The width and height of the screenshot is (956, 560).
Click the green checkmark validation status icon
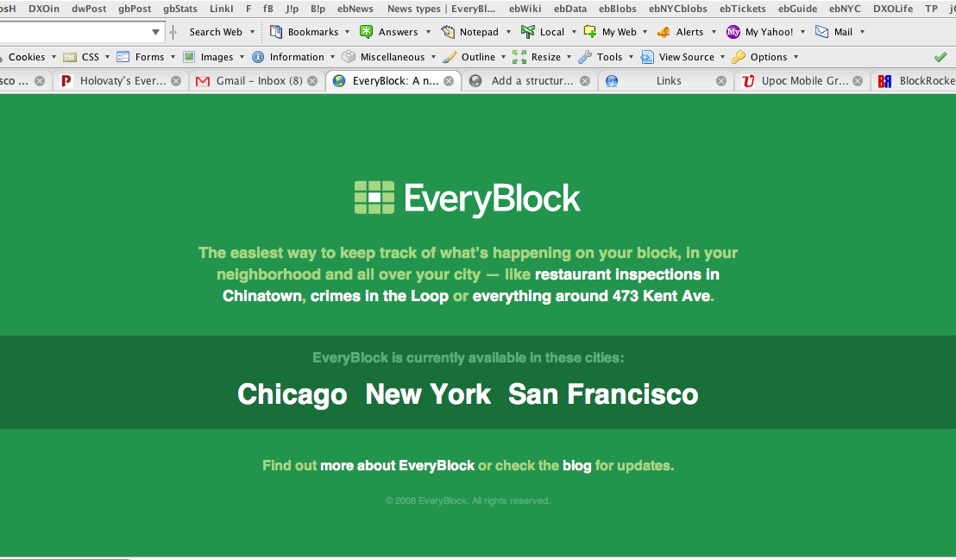[x=940, y=57]
